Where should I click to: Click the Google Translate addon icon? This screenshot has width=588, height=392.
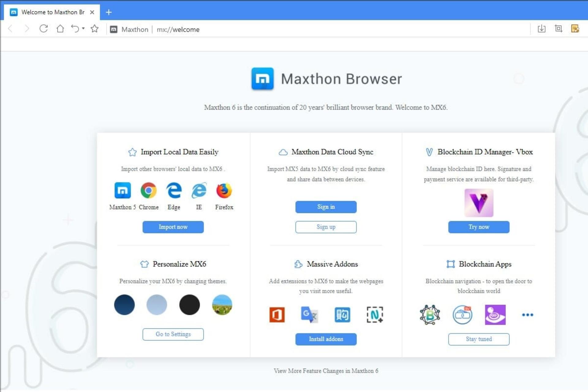[309, 315]
